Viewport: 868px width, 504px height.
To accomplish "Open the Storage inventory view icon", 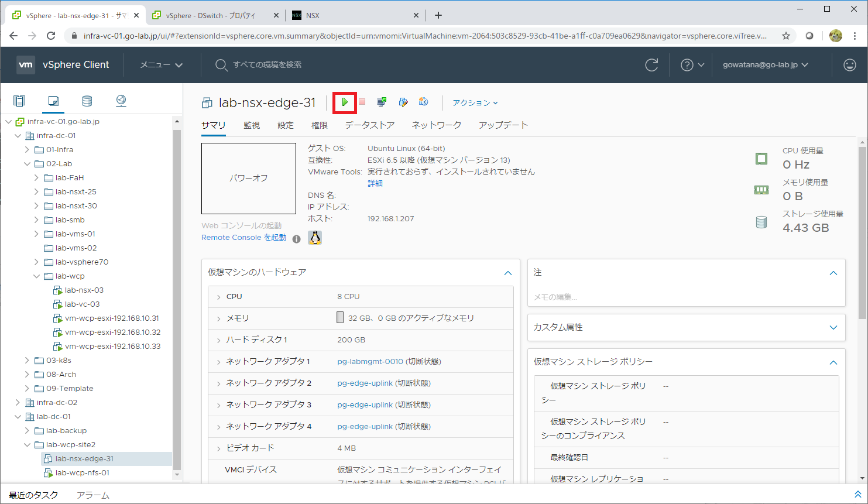I will click(87, 101).
